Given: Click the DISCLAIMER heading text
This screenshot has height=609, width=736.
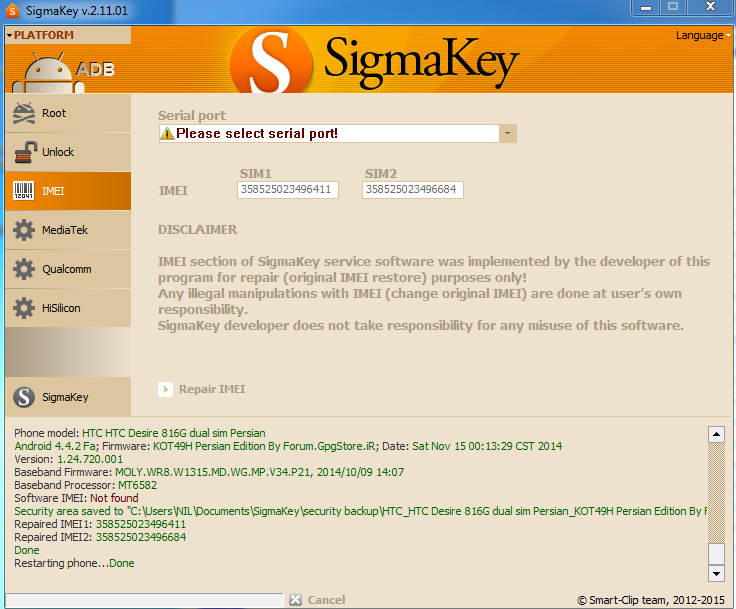Looking at the screenshot, I should tap(198, 230).
